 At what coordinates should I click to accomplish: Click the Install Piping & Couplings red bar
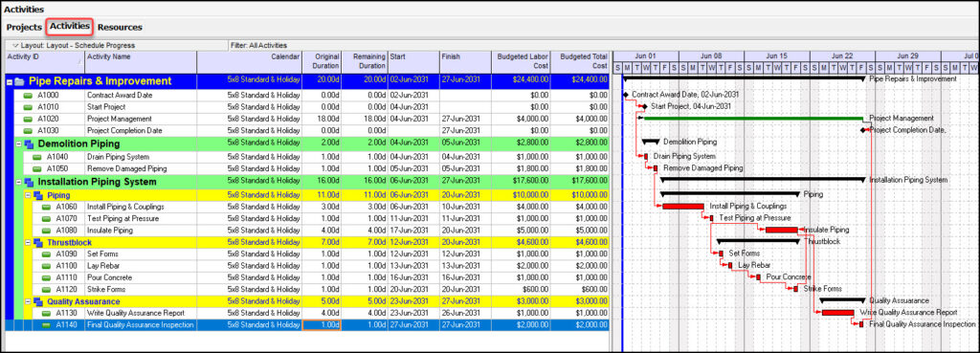(x=682, y=207)
